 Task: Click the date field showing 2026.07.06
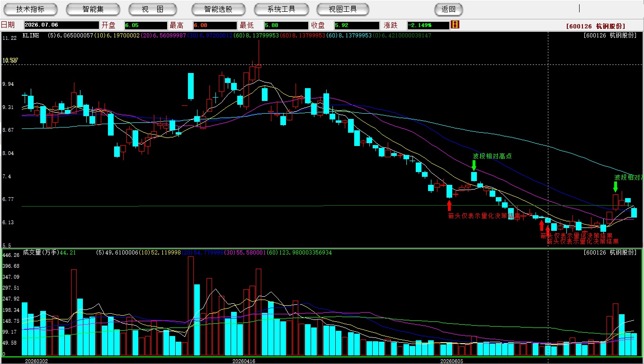62,25
